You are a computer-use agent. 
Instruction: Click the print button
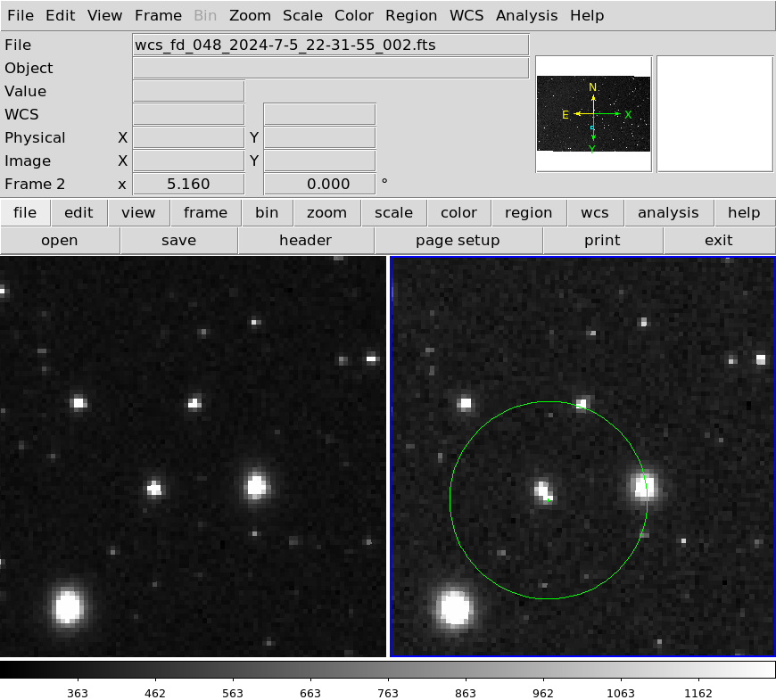[602, 241]
